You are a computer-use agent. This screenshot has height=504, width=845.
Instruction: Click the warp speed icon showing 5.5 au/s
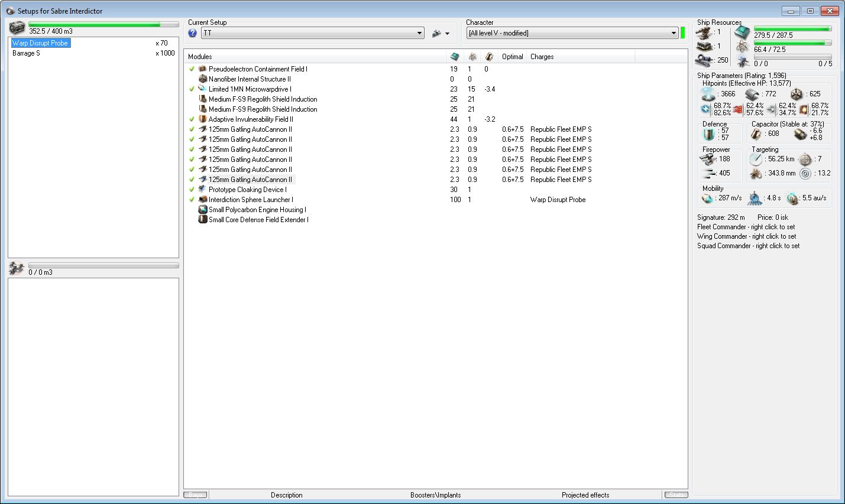pyautogui.click(x=793, y=199)
